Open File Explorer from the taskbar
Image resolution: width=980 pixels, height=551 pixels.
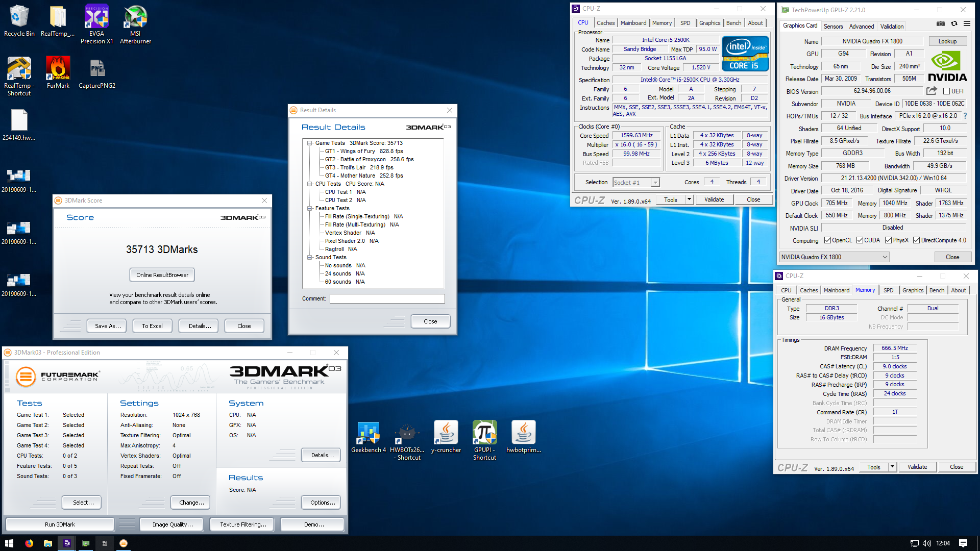48,543
